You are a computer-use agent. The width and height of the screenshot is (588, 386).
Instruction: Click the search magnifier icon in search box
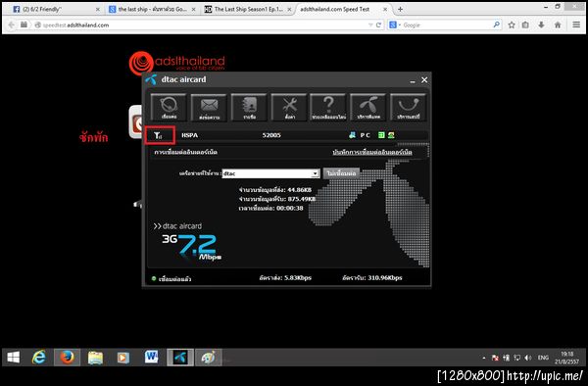(497, 25)
